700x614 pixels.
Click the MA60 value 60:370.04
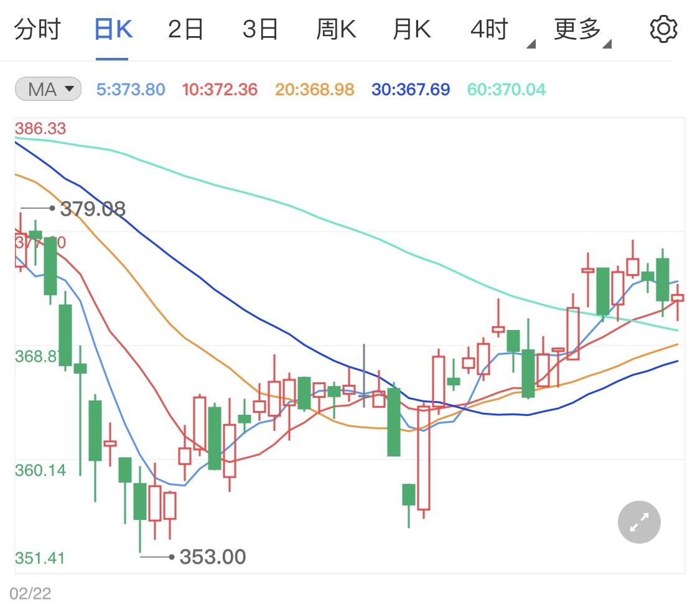tap(506, 90)
